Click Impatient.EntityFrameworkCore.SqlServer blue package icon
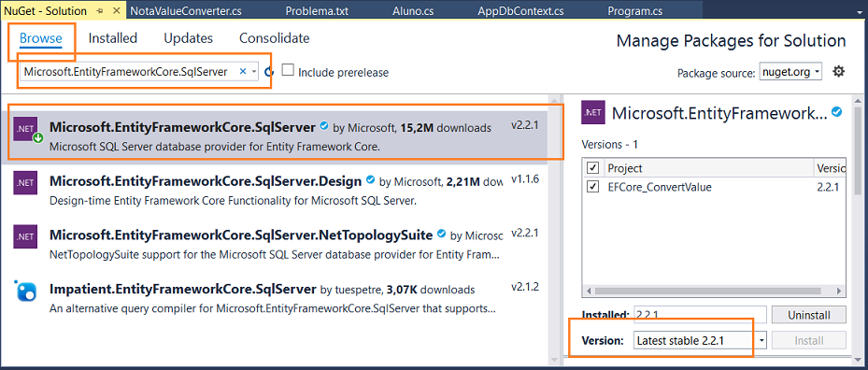Image resolution: width=868 pixels, height=370 pixels. 25,290
